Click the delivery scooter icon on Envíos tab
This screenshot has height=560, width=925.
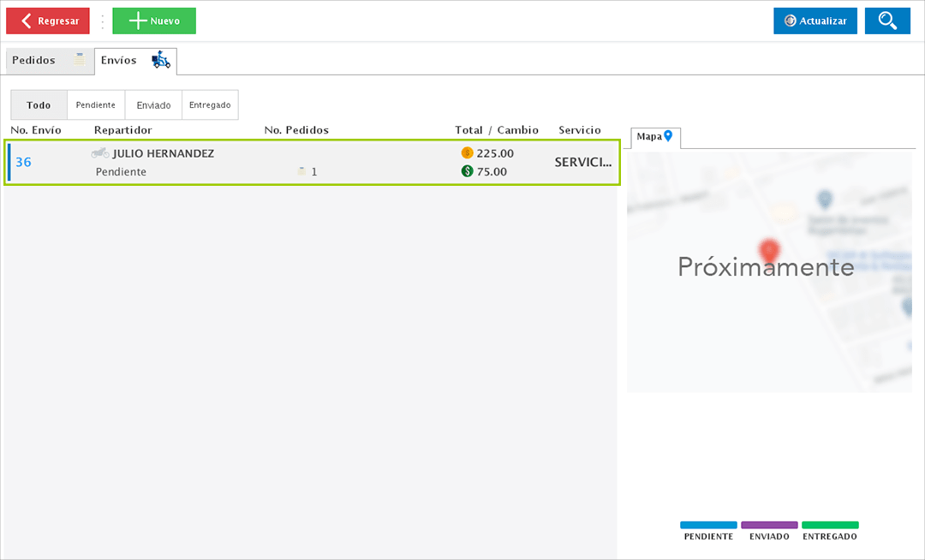[161, 60]
